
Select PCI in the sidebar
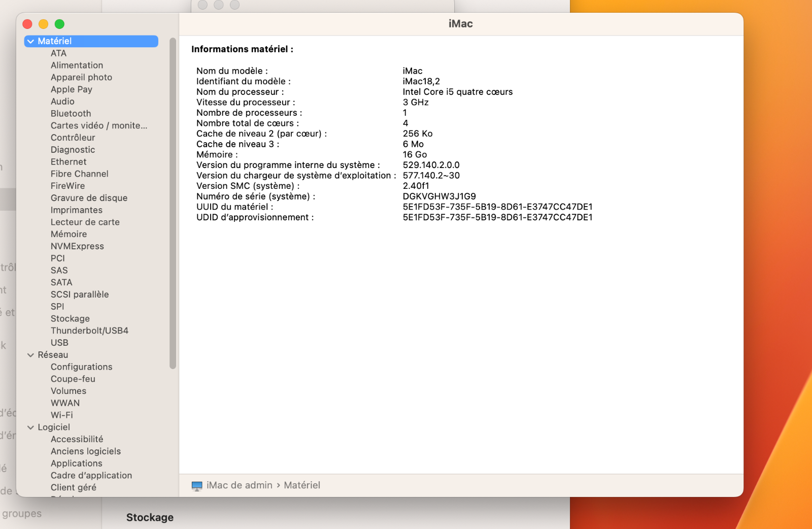tap(58, 258)
